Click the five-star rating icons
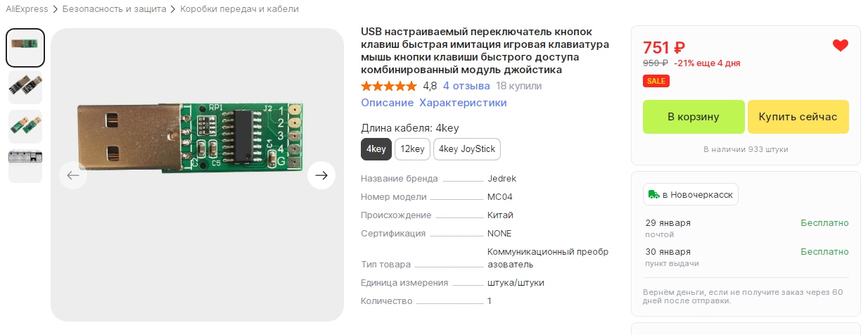The image size is (868, 335). (388, 86)
